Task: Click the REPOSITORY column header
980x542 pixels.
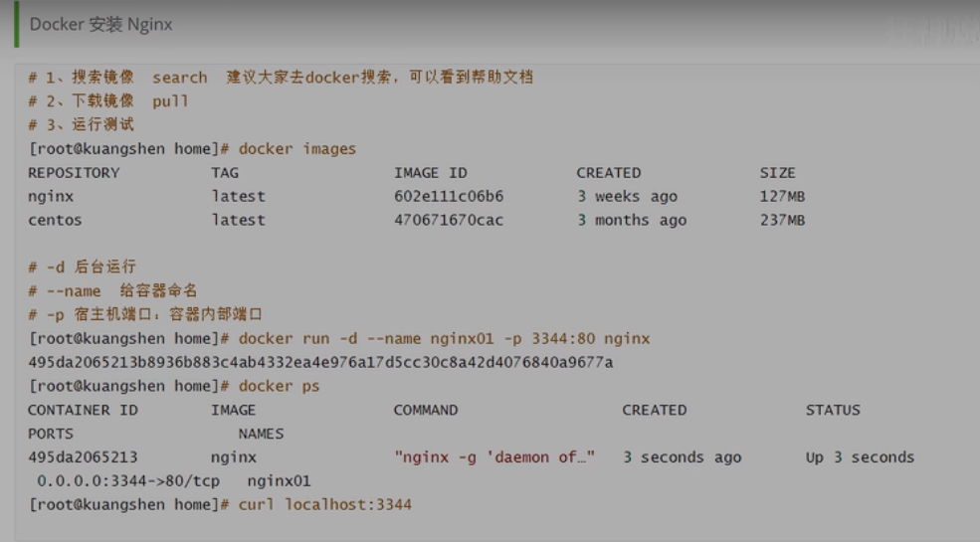Action: click(74, 173)
